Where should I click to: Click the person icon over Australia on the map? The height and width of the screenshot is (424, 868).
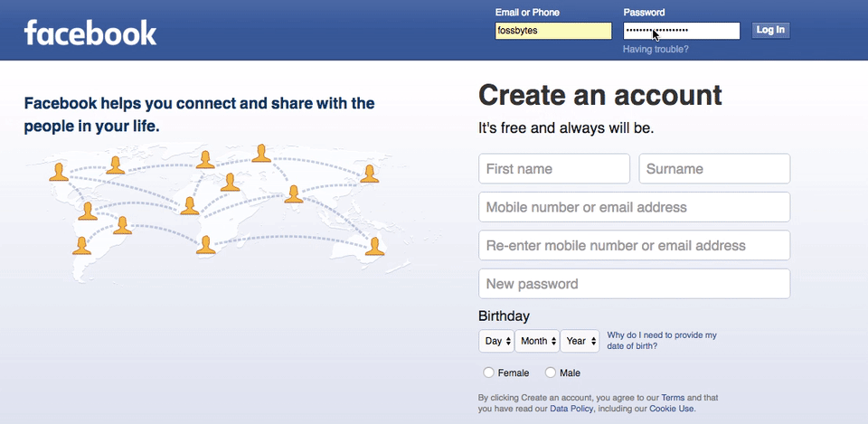click(374, 246)
